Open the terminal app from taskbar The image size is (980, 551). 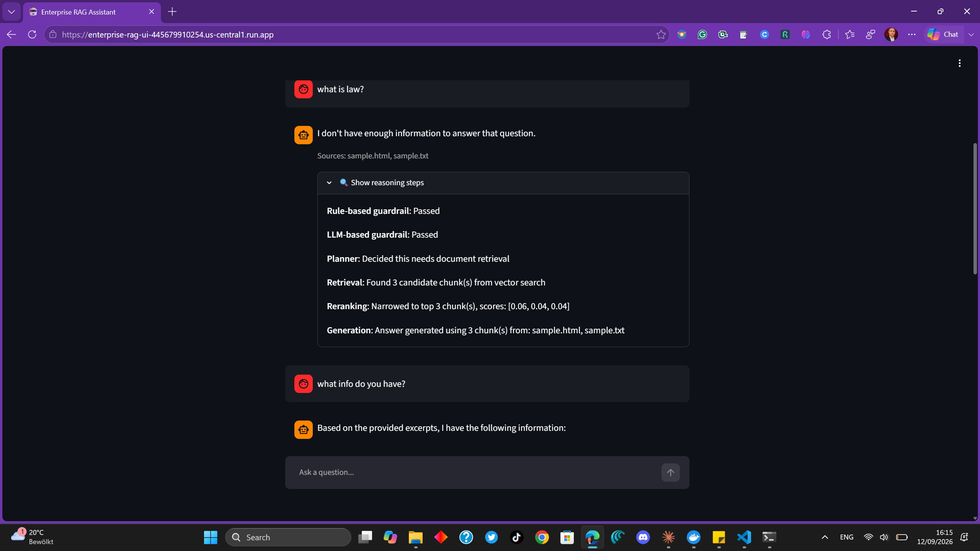tap(769, 537)
